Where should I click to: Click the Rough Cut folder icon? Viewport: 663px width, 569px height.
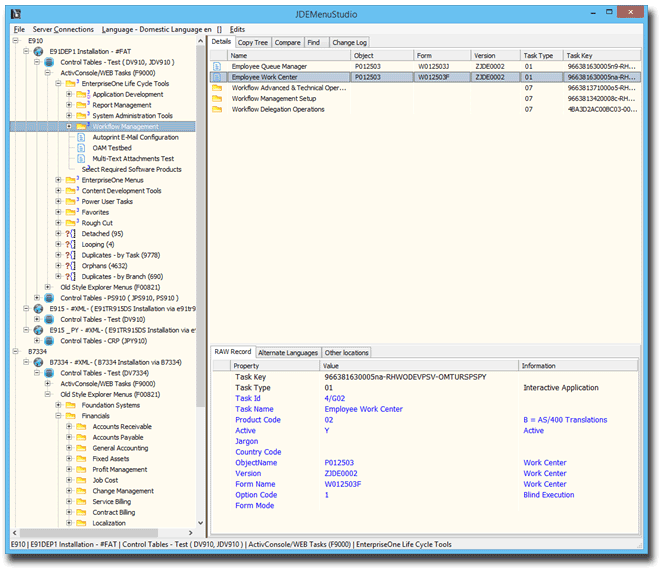coord(71,223)
